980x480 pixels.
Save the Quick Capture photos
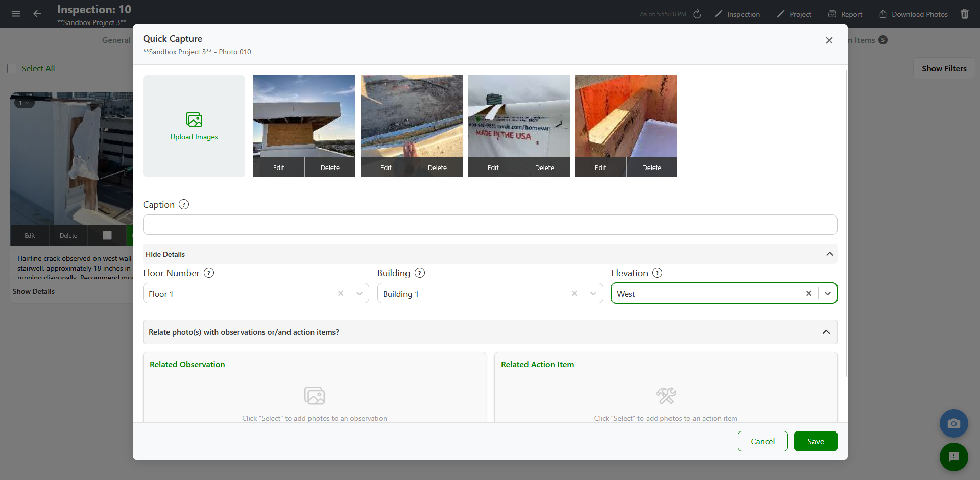[x=816, y=441]
